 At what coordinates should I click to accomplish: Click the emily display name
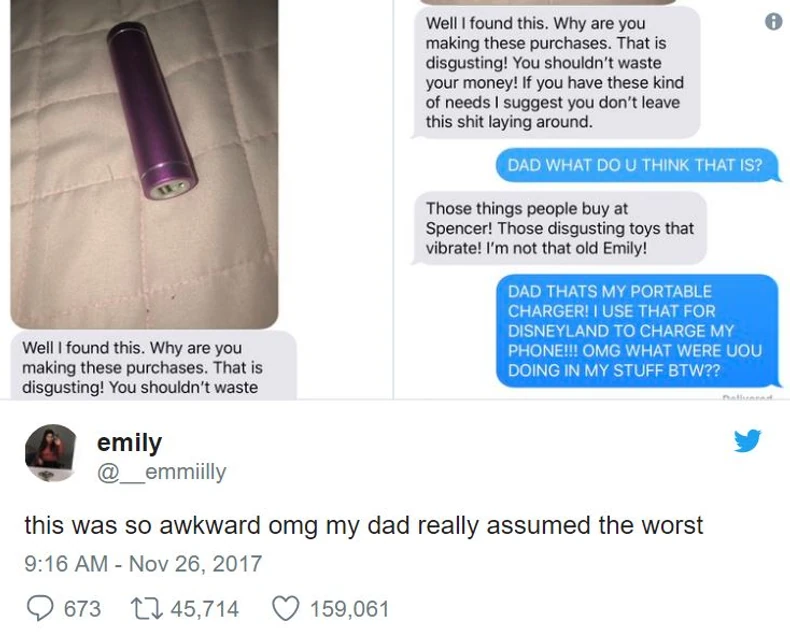pyautogui.click(x=129, y=442)
